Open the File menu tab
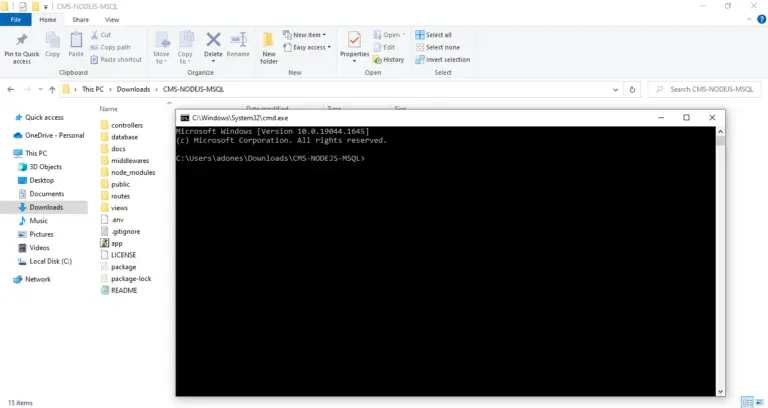768x408 pixels. click(x=16, y=20)
